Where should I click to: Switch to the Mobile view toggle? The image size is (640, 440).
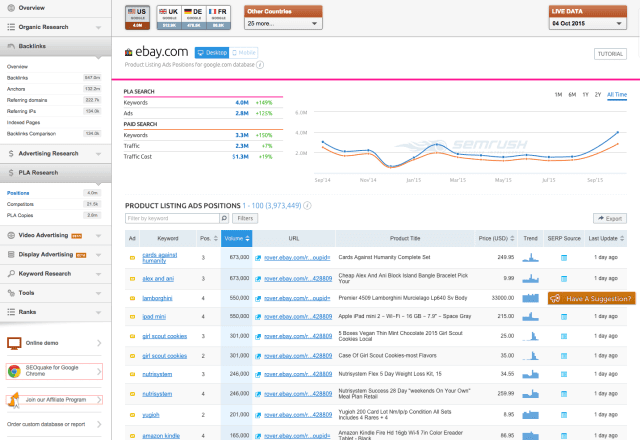(243, 53)
